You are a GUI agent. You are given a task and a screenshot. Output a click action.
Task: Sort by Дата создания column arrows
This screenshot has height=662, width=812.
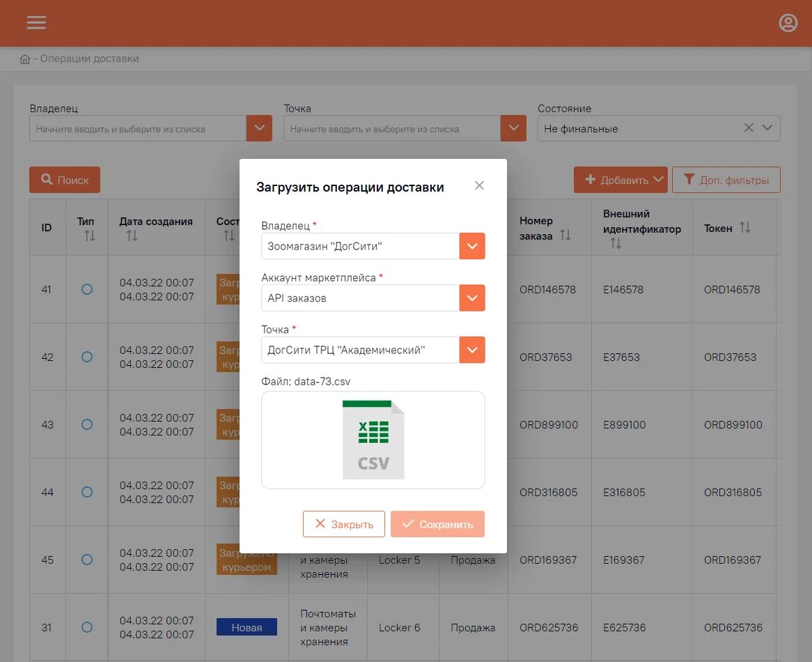click(x=132, y=236)
